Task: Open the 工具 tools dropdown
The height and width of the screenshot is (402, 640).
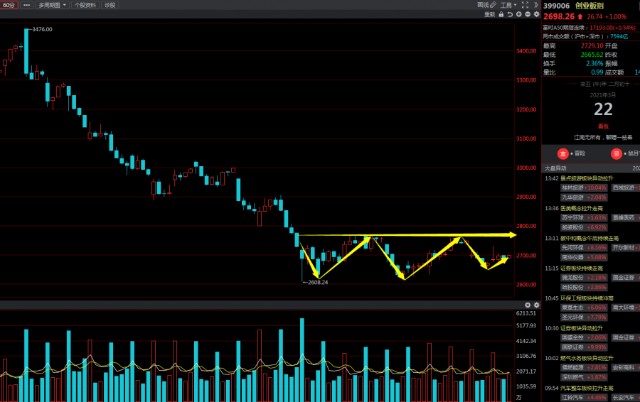Action: click(508, 5)
